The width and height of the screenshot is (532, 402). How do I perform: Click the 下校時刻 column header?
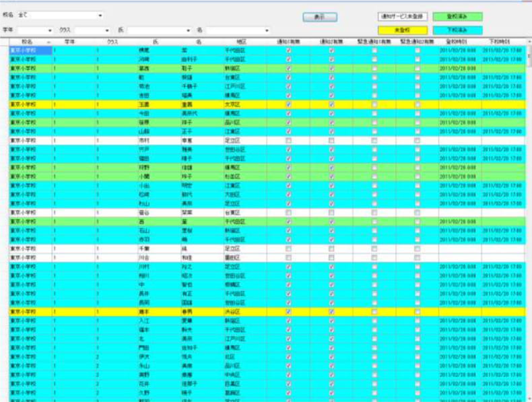(502, 42)
